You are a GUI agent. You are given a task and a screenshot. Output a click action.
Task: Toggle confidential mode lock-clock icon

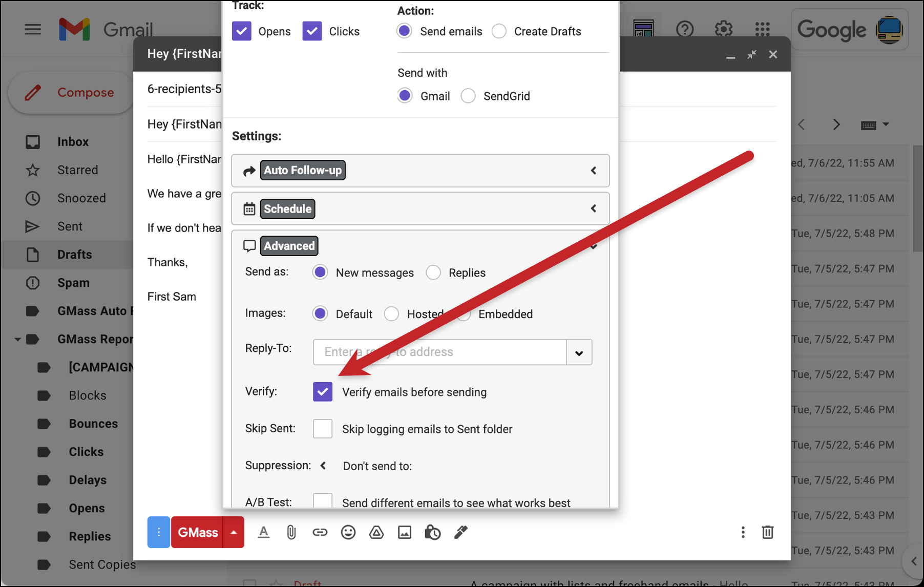click(433, 533)
